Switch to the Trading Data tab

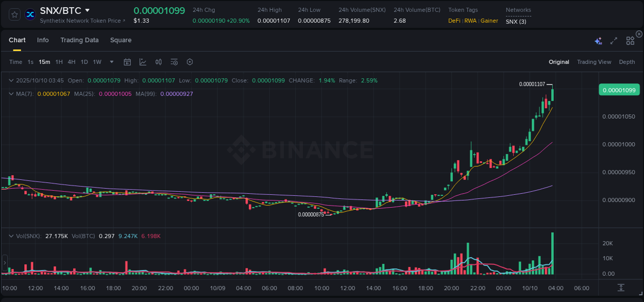click(79, 40)
